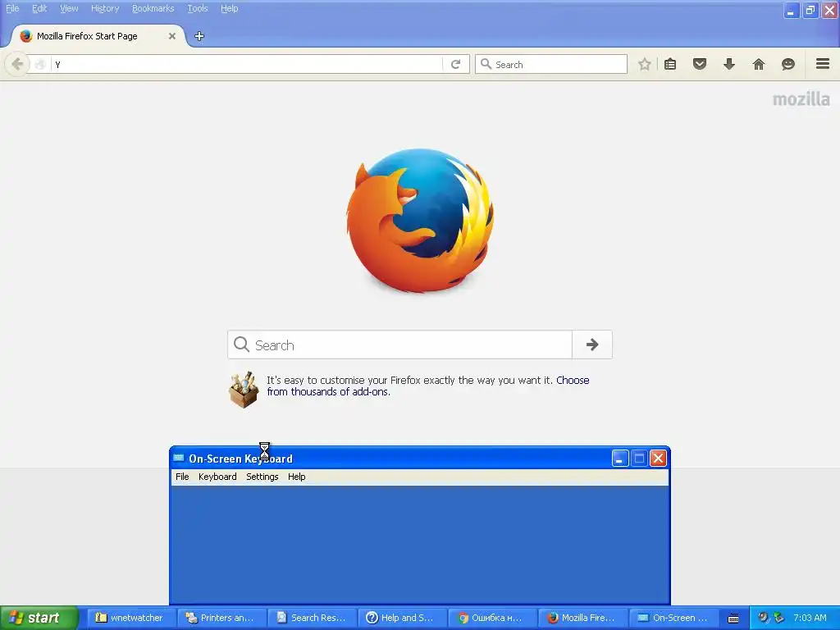Select the Mozilla Firefox Start Page tab
The image size is (840, 630).
pyautogui.click(x=98, y=36)
